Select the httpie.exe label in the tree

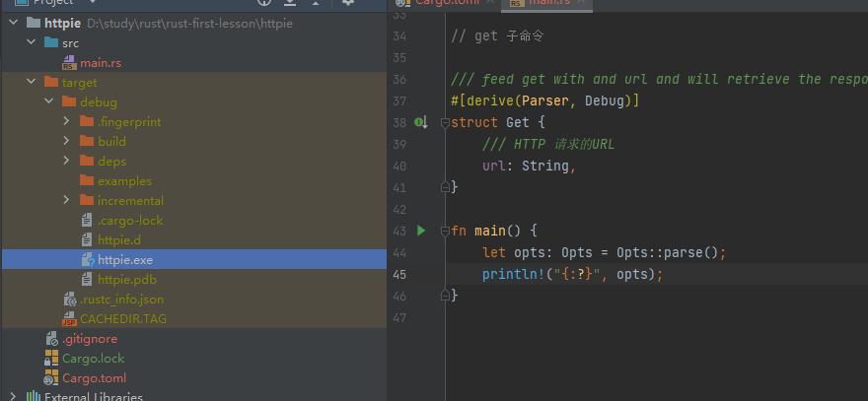click(x=125, y=259)
